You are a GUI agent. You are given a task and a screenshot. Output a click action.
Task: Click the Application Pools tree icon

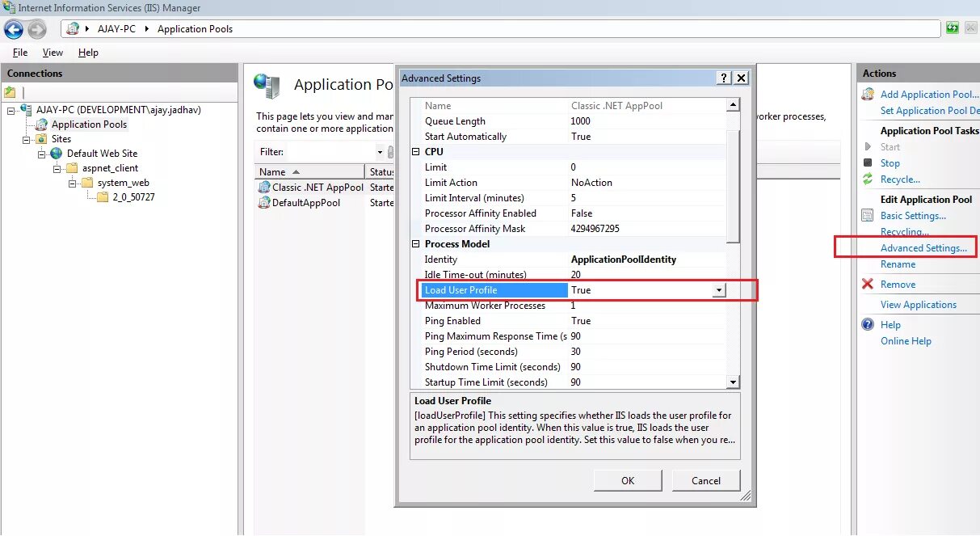(42, 125)
